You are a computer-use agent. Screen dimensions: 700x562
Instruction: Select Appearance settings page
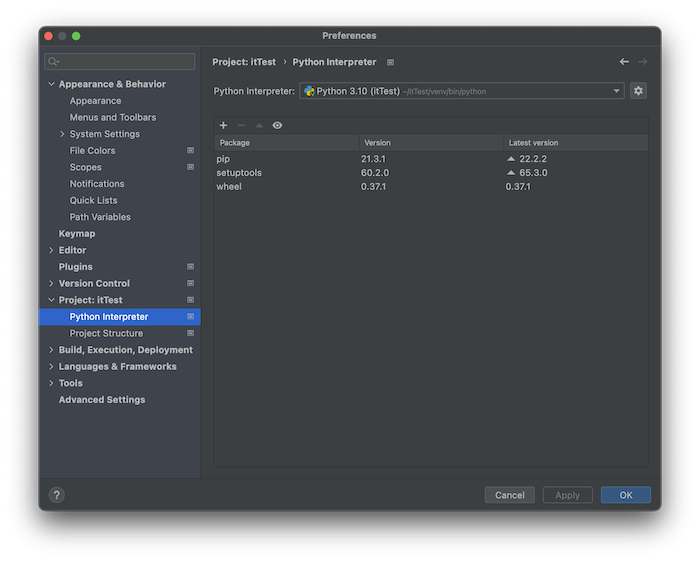coord(95,101)
